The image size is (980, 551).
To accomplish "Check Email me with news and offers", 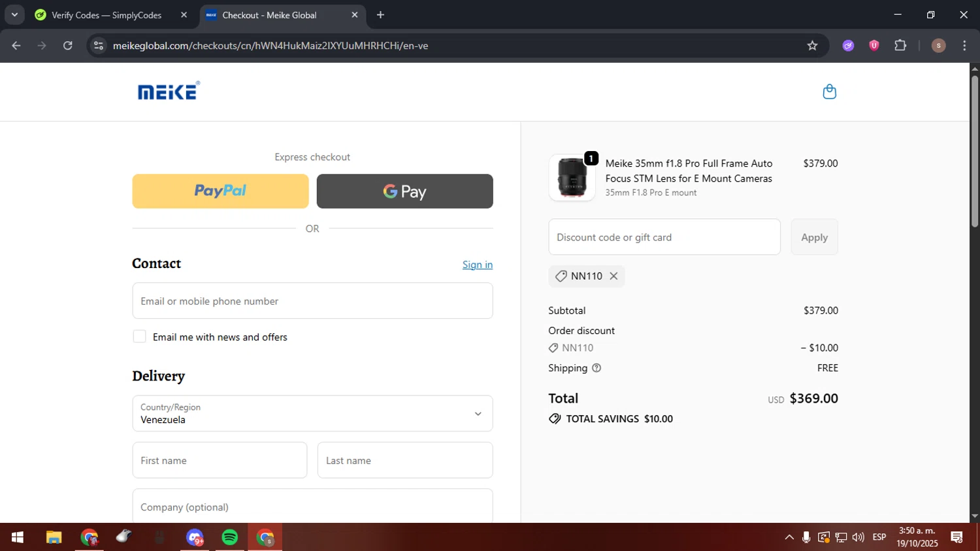I will 139,337.
